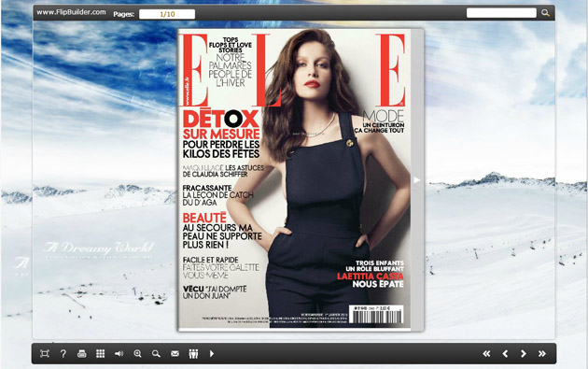Go to previous page arrow
The image size is (588, 369).
tap(505, 354)
